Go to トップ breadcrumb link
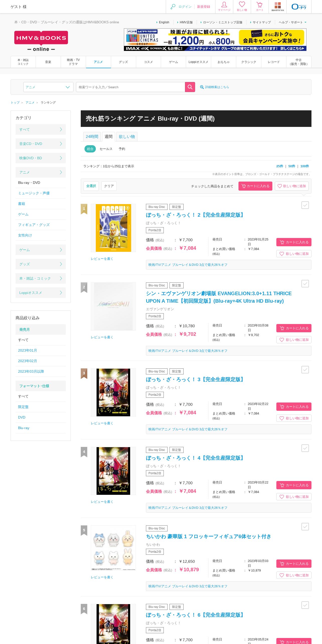 pyautogui.click(x=15, y=103)
